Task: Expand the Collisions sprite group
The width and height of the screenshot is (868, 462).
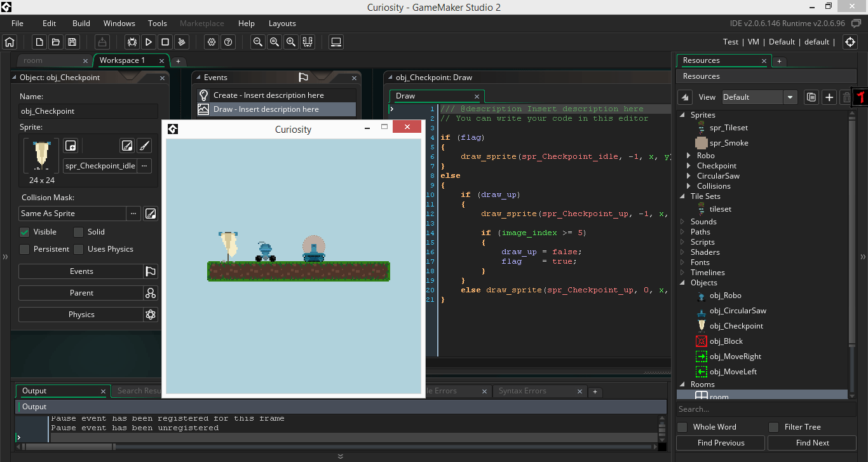Action: pyautogui.click(x=689, y=186)
